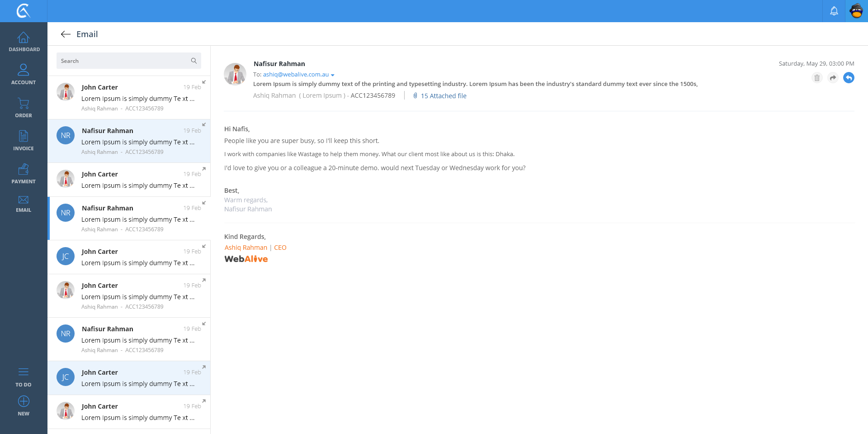
Task: Click the notification bell icon
Action: point(834,11)
